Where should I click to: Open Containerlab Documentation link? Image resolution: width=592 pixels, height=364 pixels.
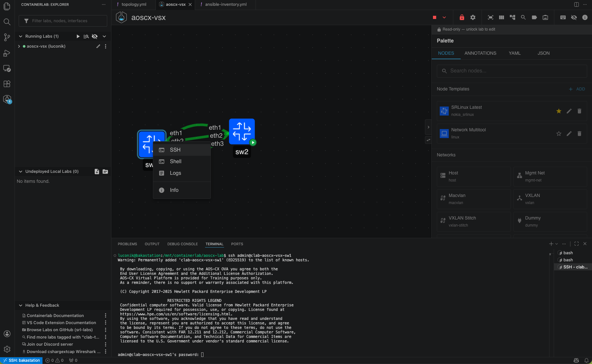coord(55,316)
